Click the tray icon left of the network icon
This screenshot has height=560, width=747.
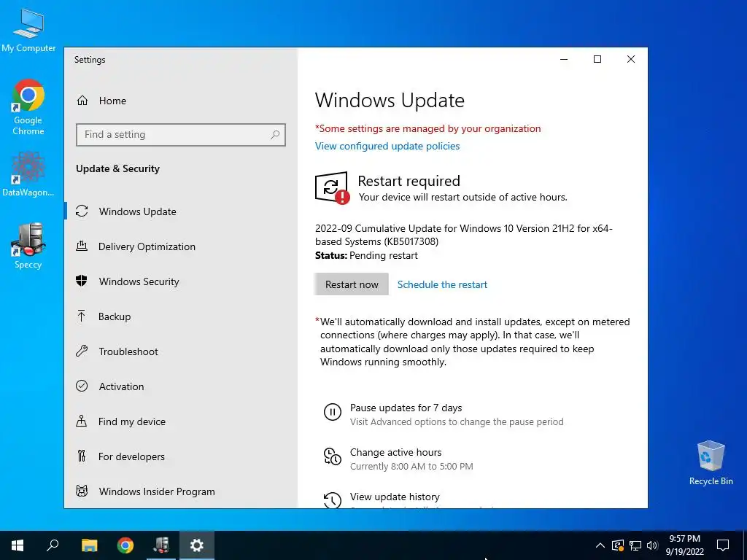tap(618, 545)
